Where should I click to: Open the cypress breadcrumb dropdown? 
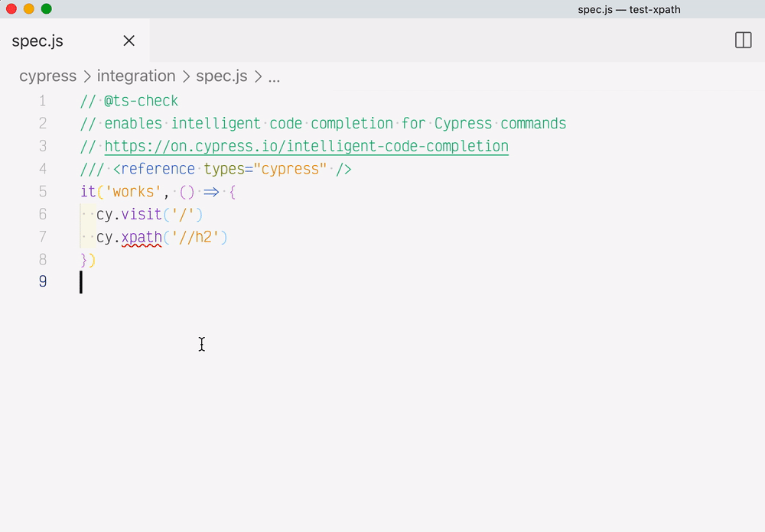click(47, 76)
